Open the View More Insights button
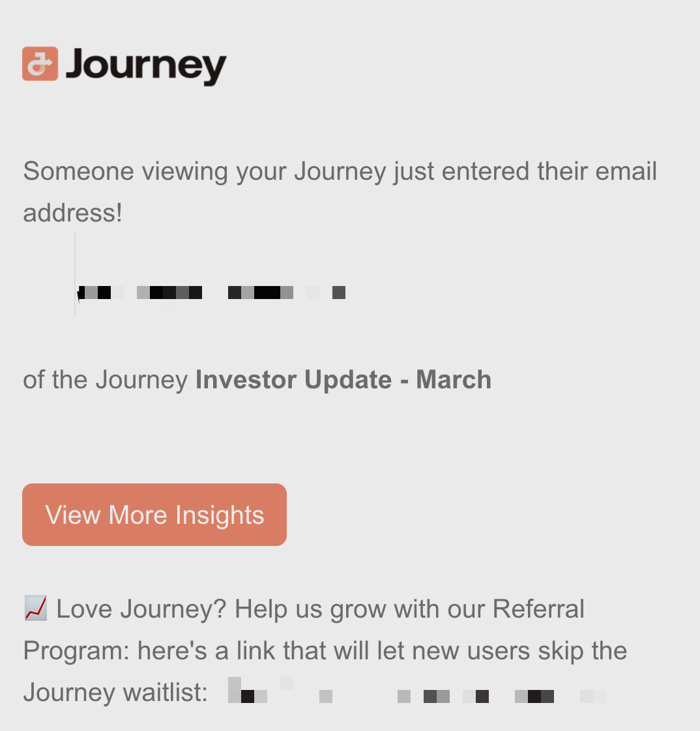 pyautogui.click(x=154, y=515)
